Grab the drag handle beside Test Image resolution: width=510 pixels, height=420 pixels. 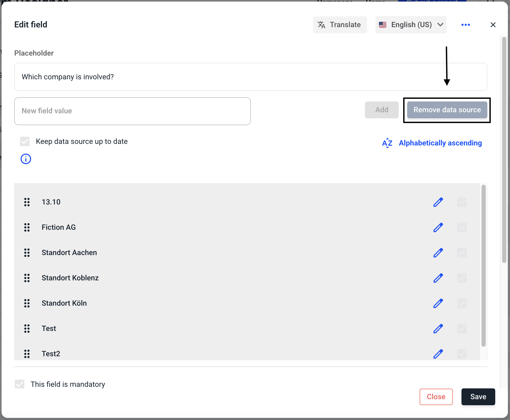pyautogui.click(x=27, y=329)
